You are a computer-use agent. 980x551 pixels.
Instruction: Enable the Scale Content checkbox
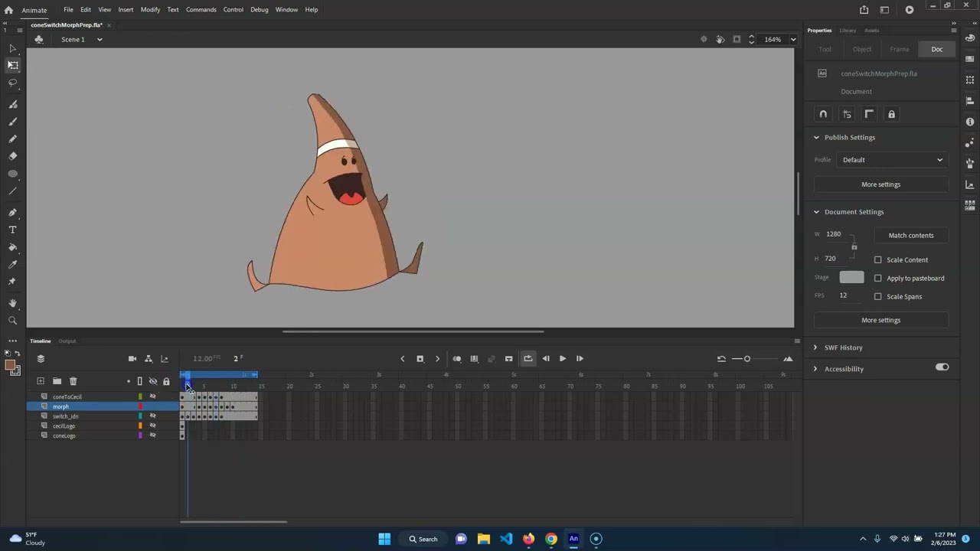878,259
